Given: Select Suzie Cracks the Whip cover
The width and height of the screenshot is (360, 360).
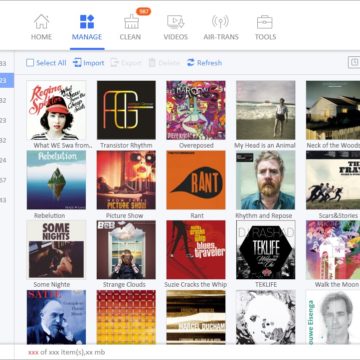Looking at the screenshot, I should tap(196, 249).
